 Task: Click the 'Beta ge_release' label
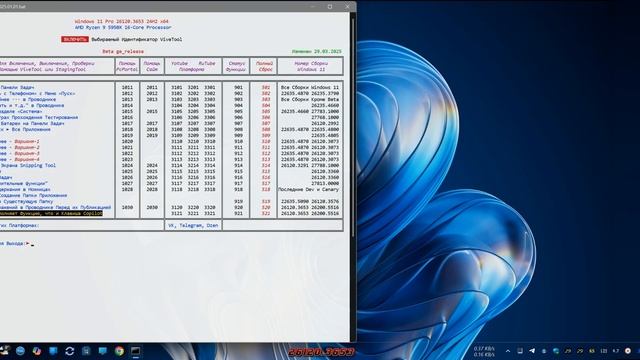tap(123, 51)
